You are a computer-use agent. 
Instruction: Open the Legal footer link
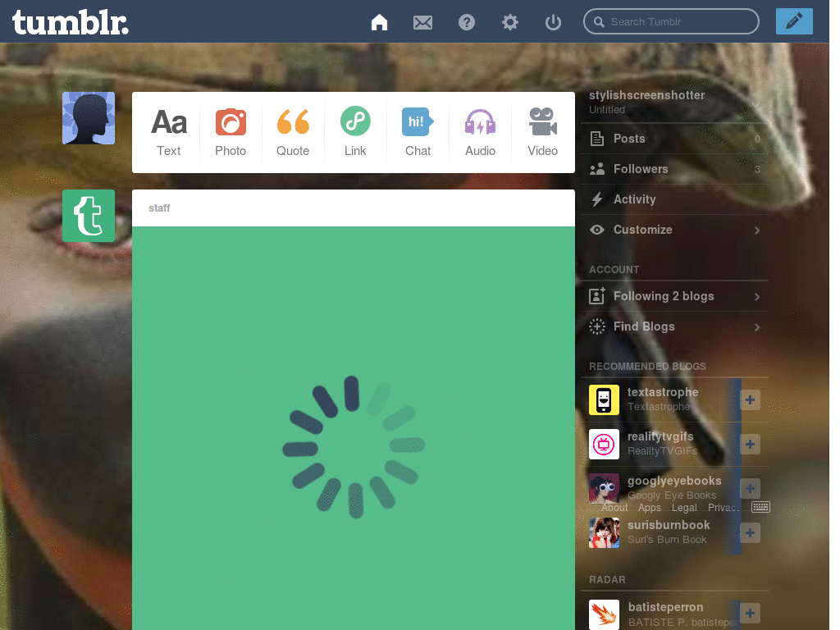pos(684,507)
